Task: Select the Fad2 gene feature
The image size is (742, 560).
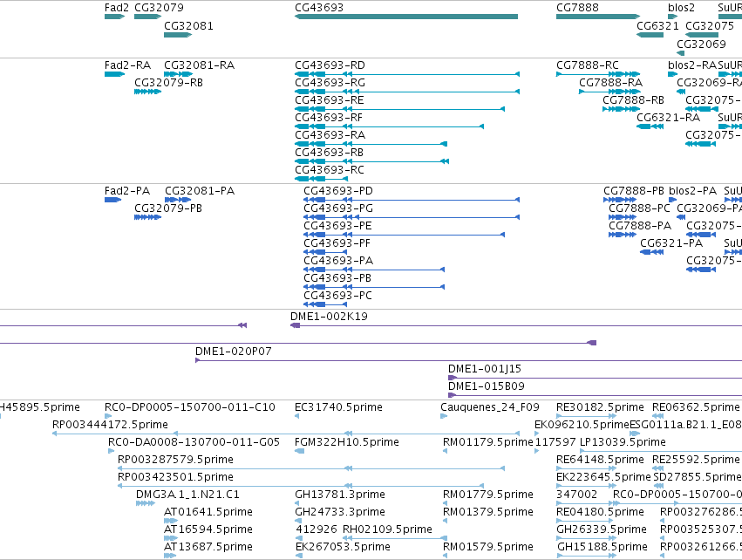Action: tap(114, 17)
